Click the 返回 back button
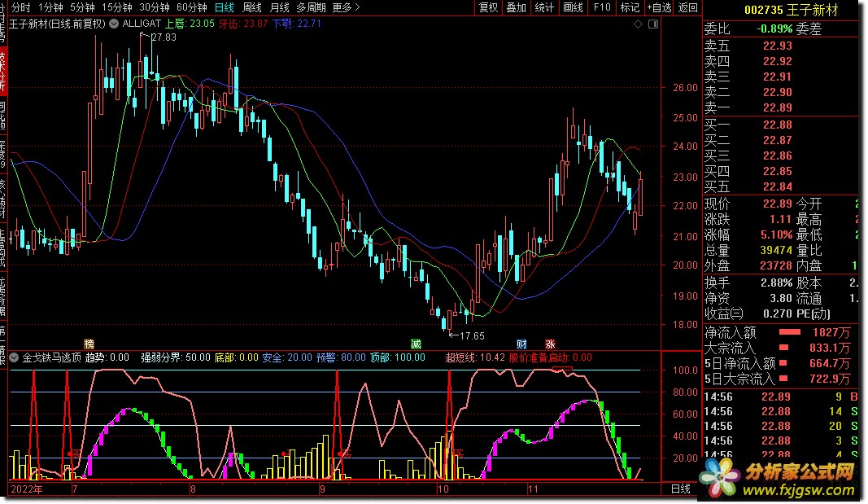The height and width of the screenshot is (504, 868). (688, 7)
